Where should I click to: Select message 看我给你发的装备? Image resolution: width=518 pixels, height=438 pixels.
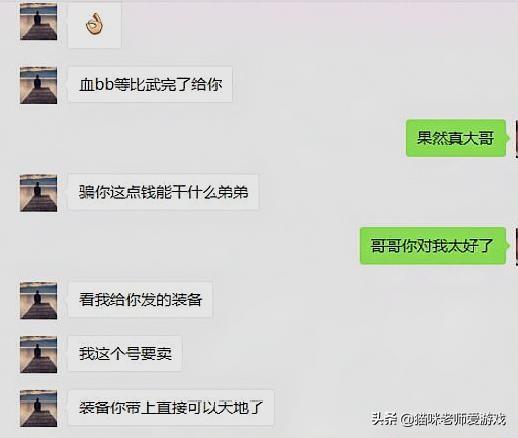coord(140,300)
